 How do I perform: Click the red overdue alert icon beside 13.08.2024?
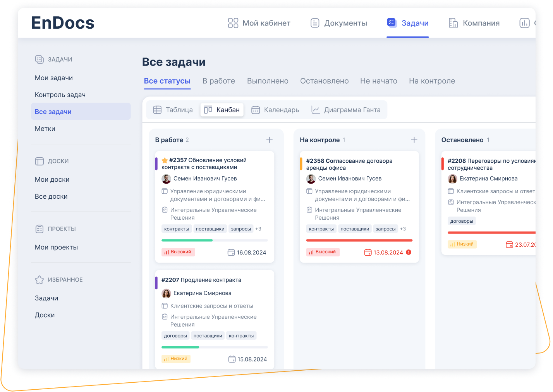pos(409,252)
